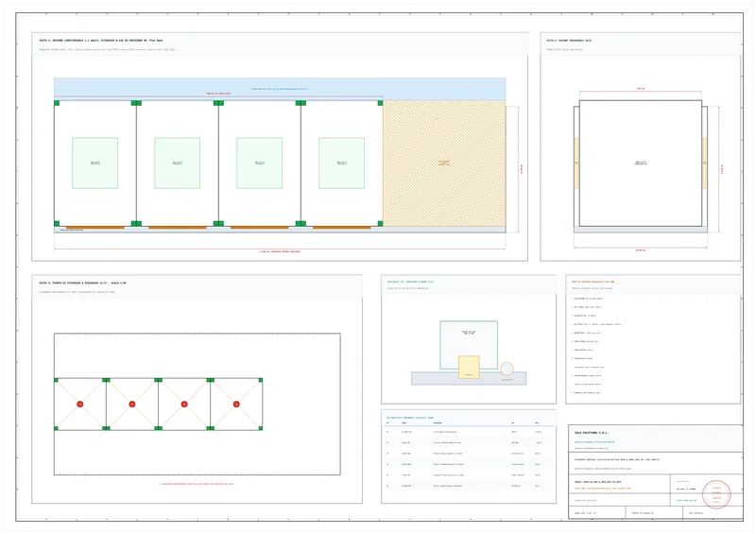The width and height of the screenshot is (756, 534).
Task: Click the red note beneath the plan view
Action: pos(197,484)
